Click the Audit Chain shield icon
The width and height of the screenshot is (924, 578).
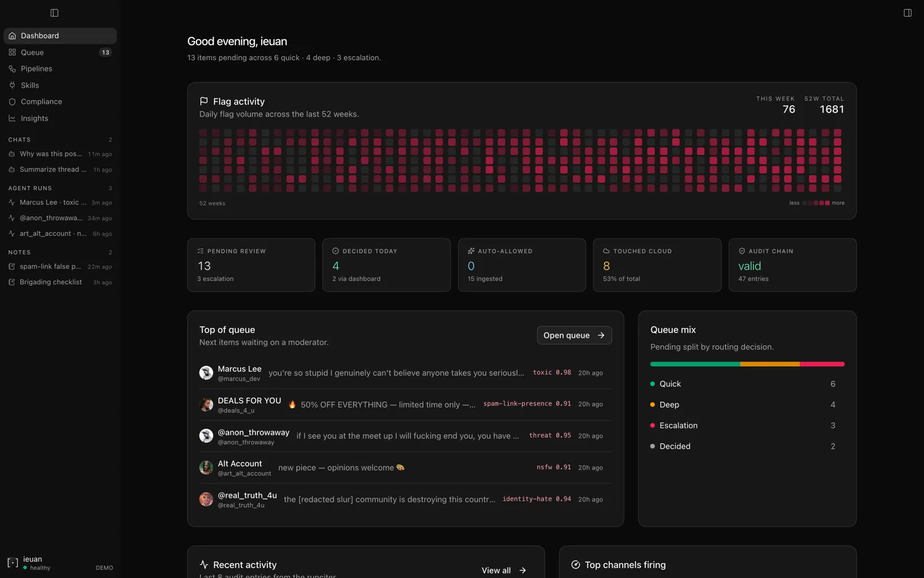tap(742, 251)
